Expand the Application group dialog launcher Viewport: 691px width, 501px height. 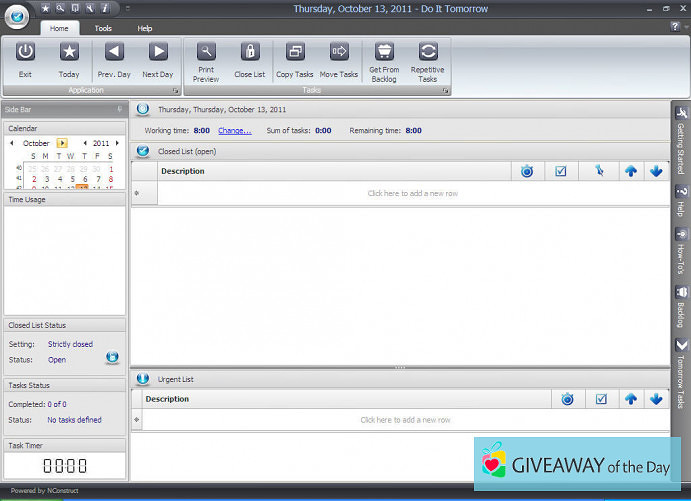[176, 91]
